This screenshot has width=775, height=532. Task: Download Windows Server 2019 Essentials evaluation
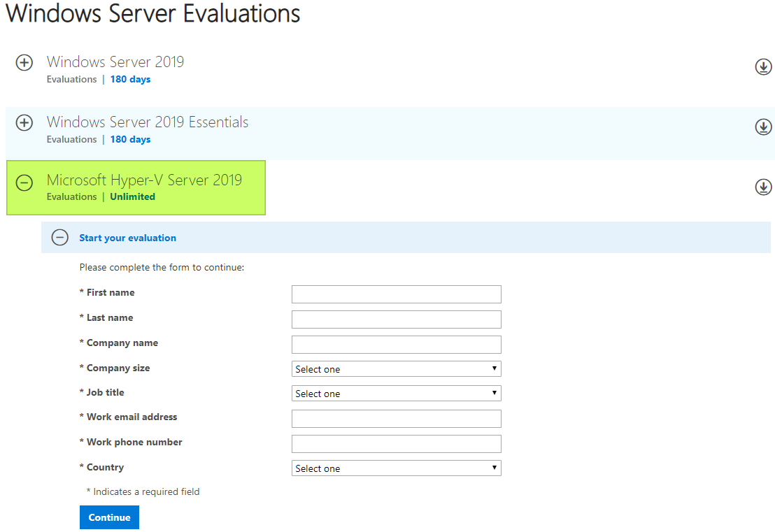coord(763,127)
